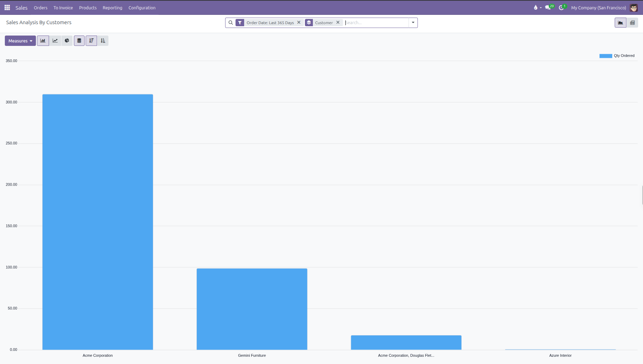
Task: Click the Acme Corporation bar
Action: [x=98, y=222]
